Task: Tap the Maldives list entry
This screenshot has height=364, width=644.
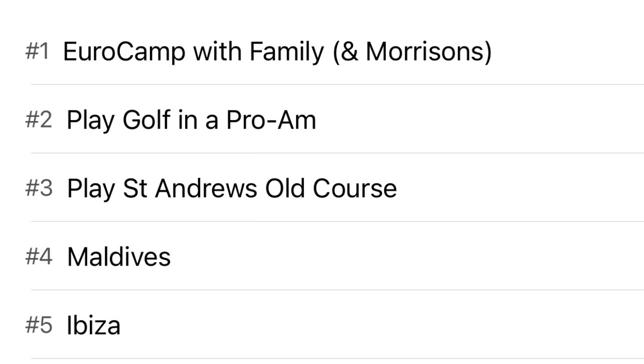Action: [322, 257]
